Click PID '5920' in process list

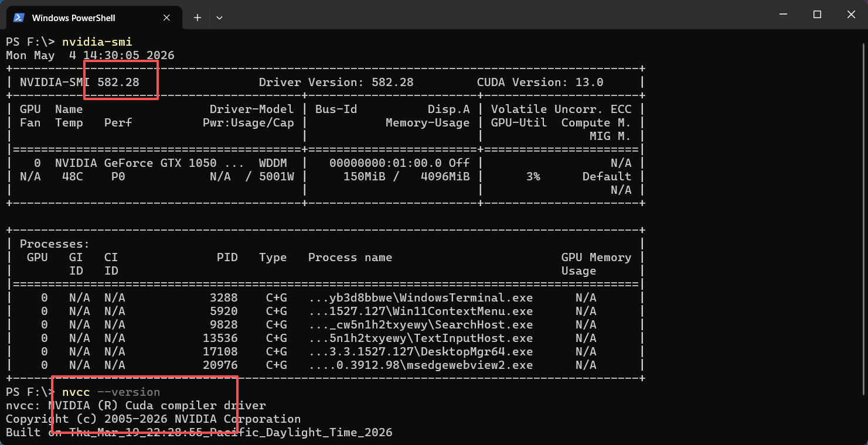point(224,311)
